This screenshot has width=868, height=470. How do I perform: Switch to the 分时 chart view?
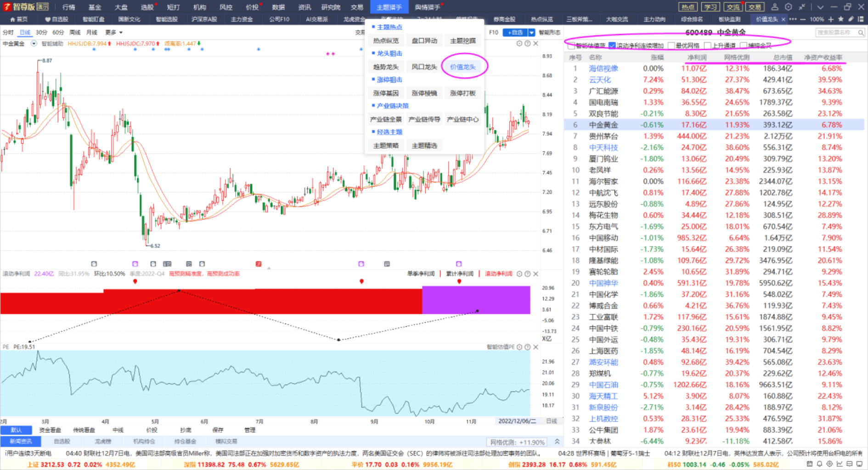coord(8,33)
